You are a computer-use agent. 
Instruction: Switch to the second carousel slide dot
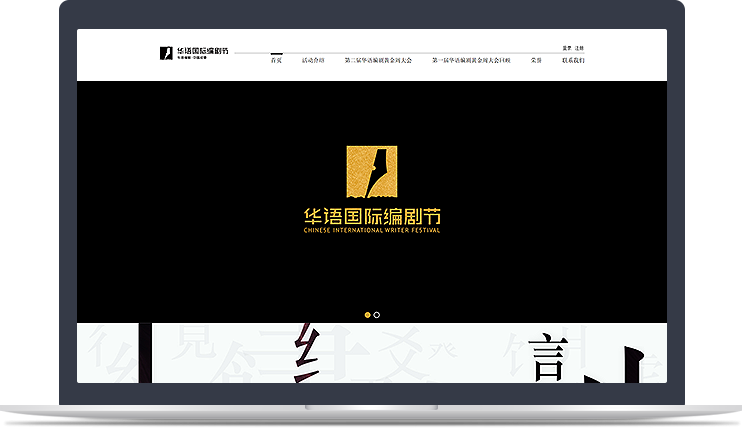377,315
